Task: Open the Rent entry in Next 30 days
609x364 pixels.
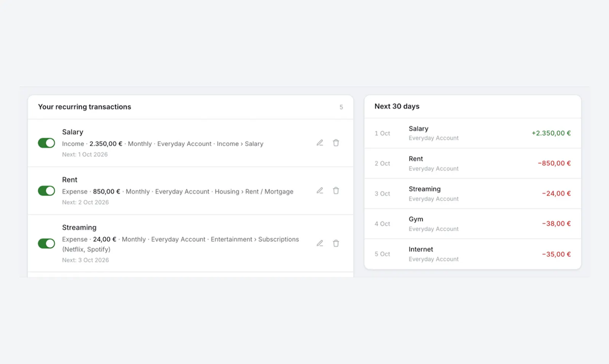Action: click(473, 164)
